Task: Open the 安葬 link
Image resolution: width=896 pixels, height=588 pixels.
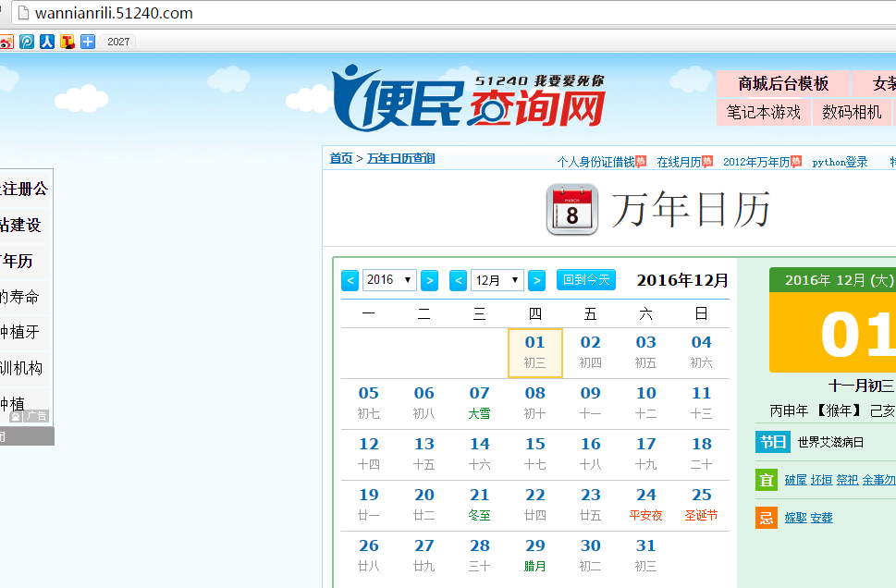Action: (821, 518)
